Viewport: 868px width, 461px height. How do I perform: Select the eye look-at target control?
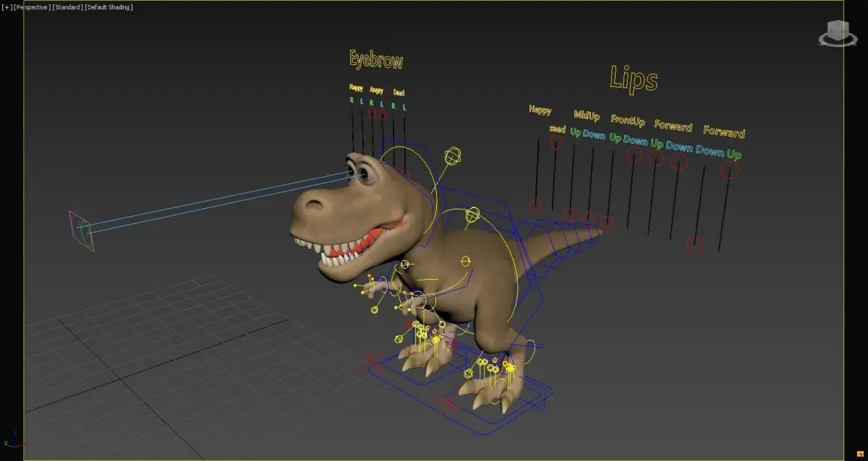[82, 231]
